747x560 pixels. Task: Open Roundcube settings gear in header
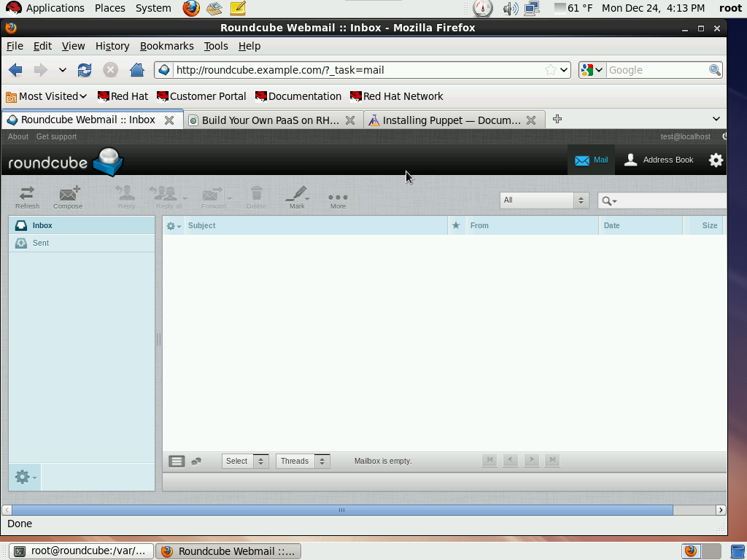(x=716, y=160)
